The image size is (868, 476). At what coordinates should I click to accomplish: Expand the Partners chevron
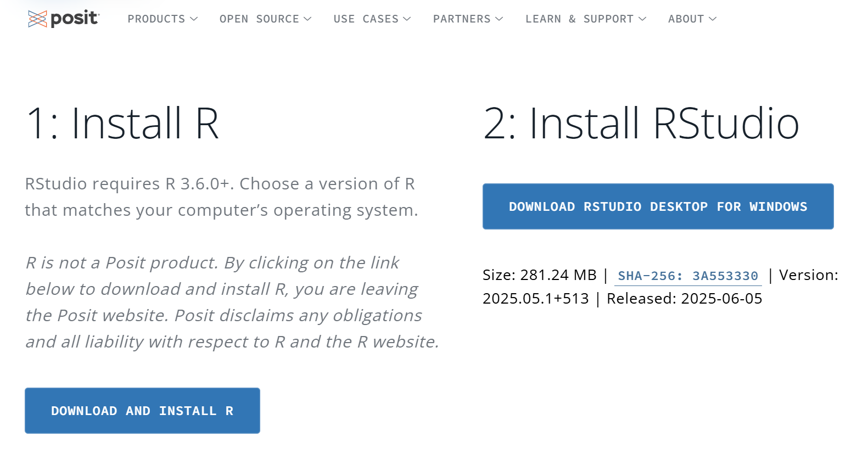point(499,19)
